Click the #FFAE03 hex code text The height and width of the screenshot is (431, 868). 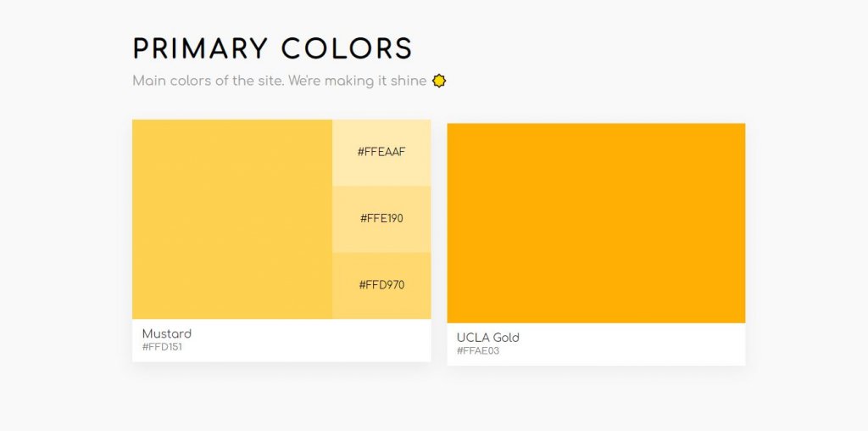[x=478, y=350]
